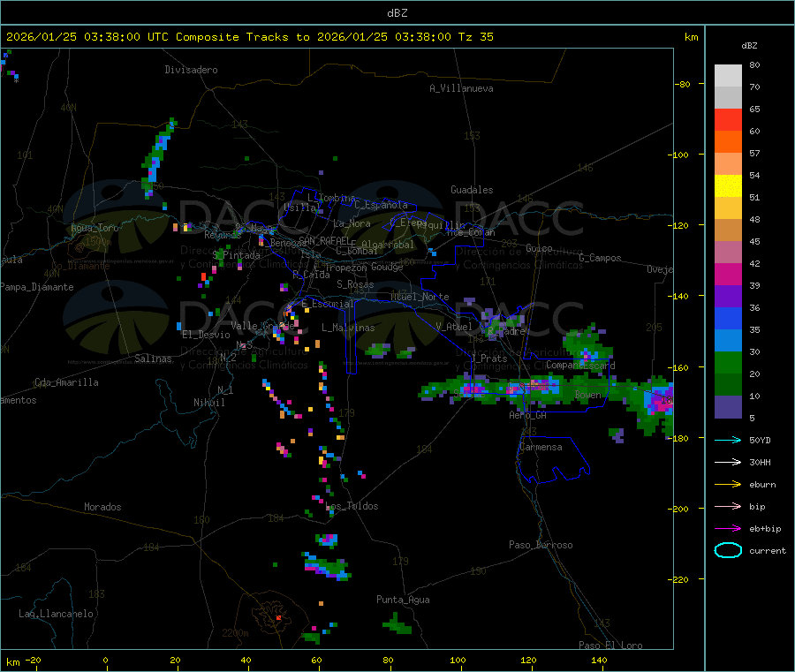The width and height of the screenshot is (795, 672).
Task: Pick the red 65–60 dBZ color swatch
Action: (728, 120)
